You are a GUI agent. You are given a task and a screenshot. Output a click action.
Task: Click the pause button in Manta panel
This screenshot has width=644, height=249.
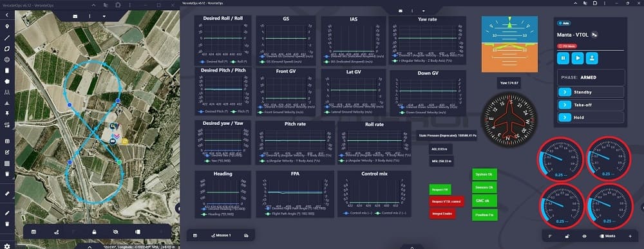(x=563, y=58)
